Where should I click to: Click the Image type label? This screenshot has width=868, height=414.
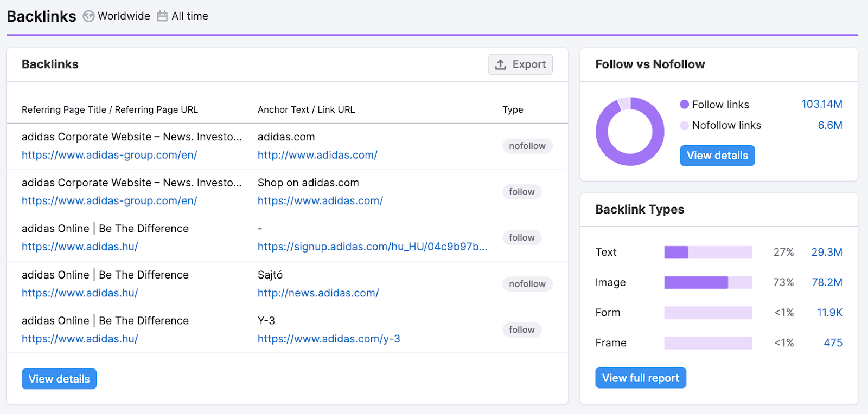[x=610, y=282]
